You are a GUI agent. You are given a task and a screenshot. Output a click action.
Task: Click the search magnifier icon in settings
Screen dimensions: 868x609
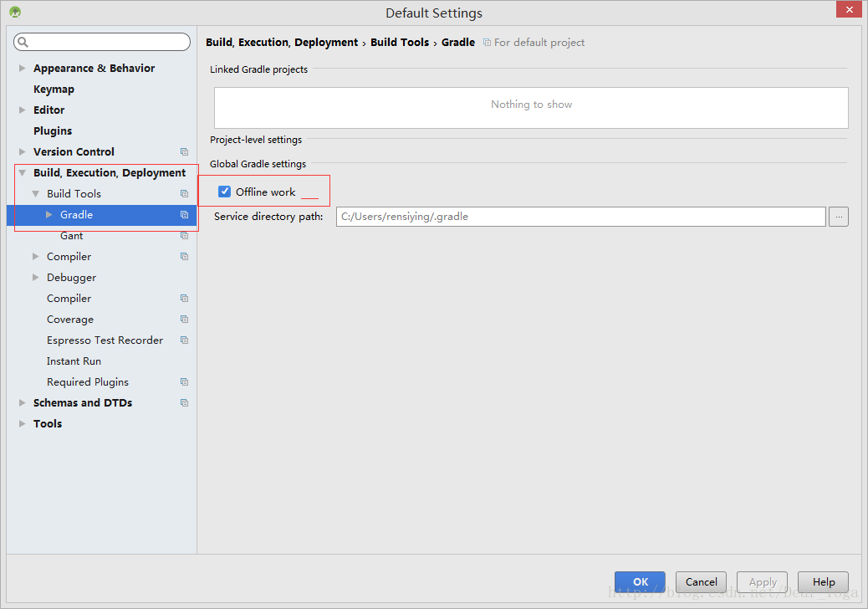23,42
